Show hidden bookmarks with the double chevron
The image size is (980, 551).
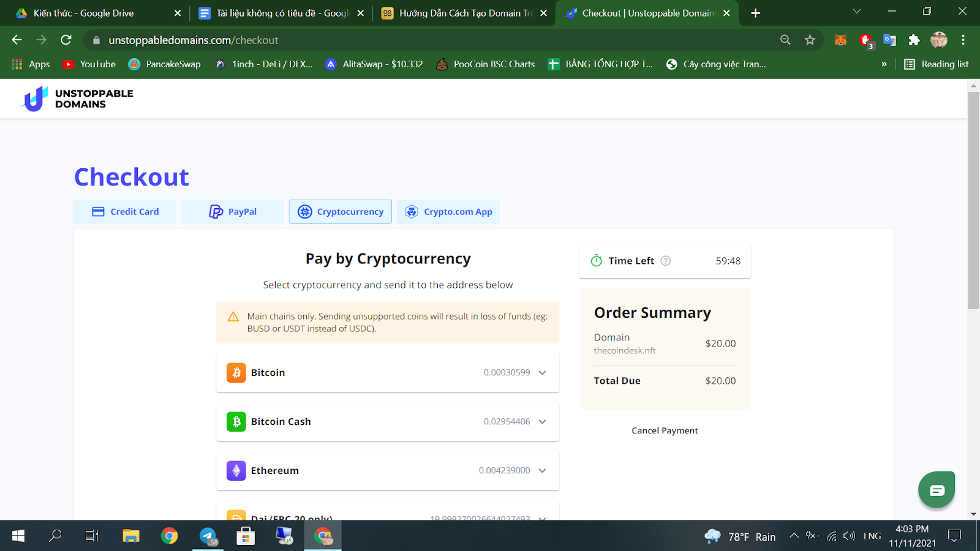pyautogui.click(x=884, y=64)
